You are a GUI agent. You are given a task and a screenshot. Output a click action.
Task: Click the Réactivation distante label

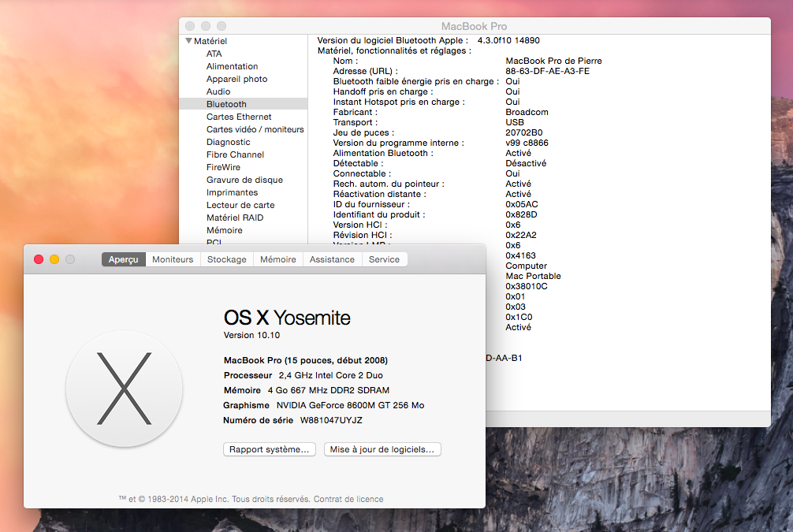pyautogui.click(x=380, y=194)
